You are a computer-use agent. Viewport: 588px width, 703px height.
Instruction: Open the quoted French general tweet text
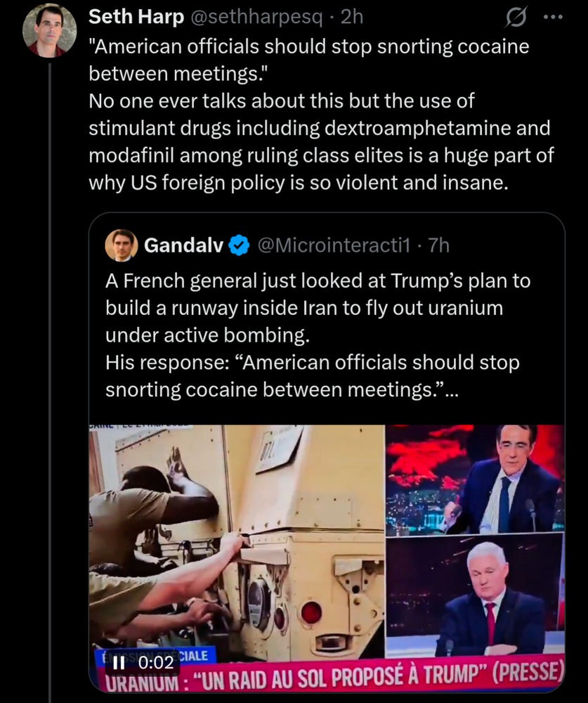[x=316, y=336]
